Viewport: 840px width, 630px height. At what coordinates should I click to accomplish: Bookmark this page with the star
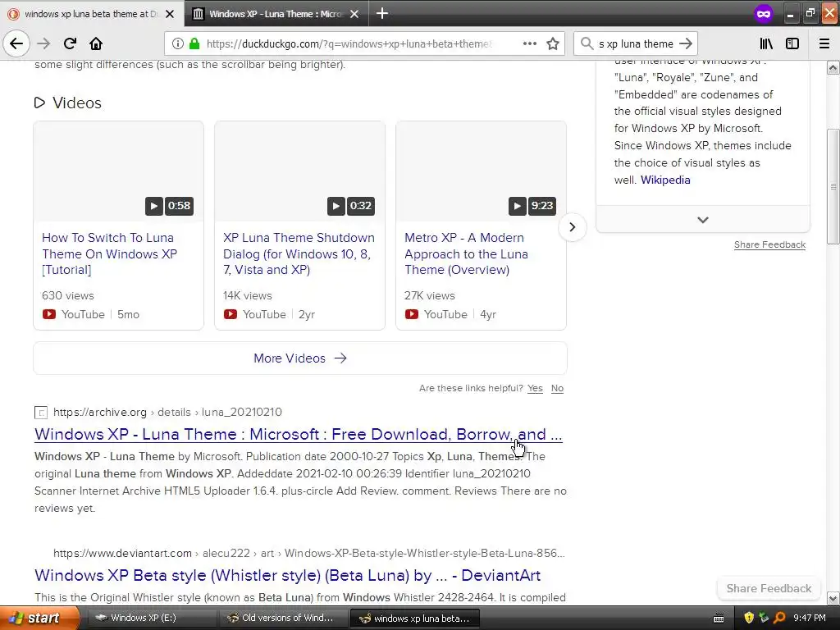point(553,44)
